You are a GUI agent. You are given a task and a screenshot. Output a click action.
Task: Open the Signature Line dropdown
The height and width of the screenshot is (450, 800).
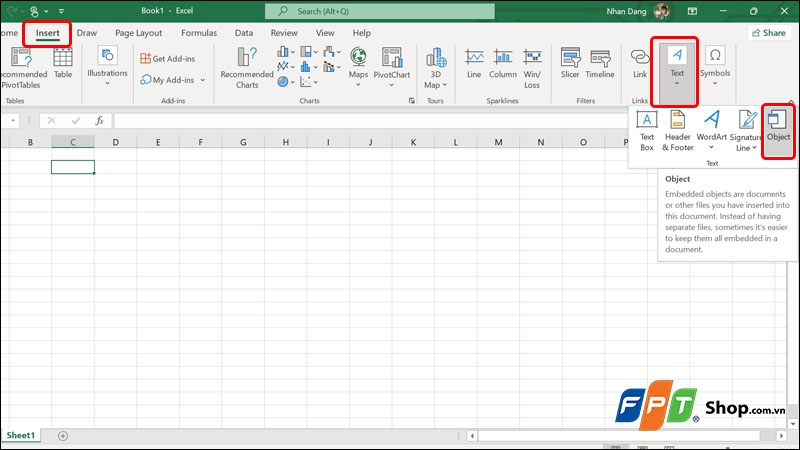[746, 131]
